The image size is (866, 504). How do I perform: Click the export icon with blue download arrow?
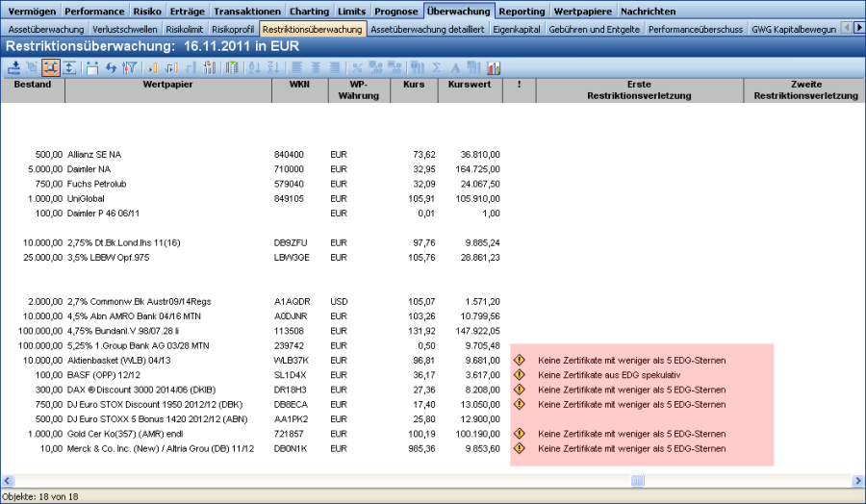pyautogui.click(x=14, y=67)
